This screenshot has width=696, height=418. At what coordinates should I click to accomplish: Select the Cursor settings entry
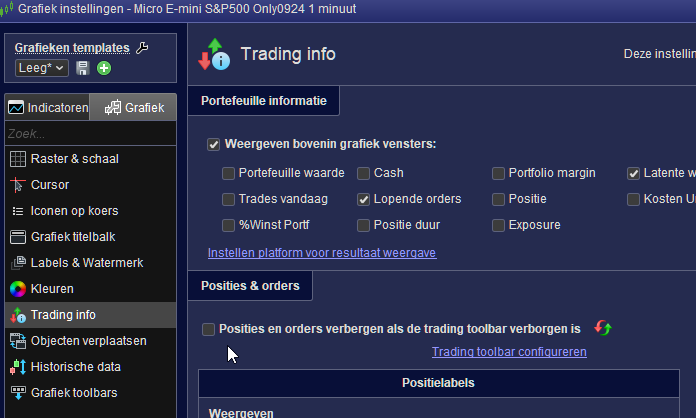[x=91, y=185]
